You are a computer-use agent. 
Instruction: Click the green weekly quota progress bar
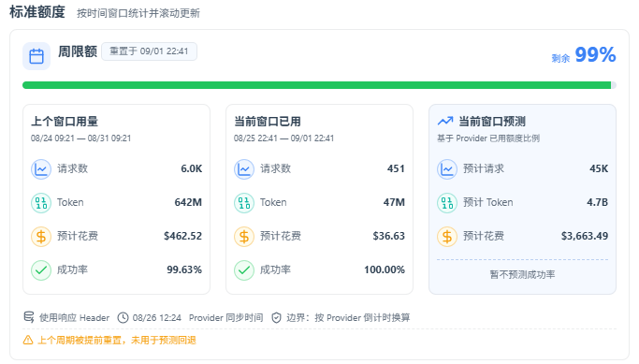(320, 85)
